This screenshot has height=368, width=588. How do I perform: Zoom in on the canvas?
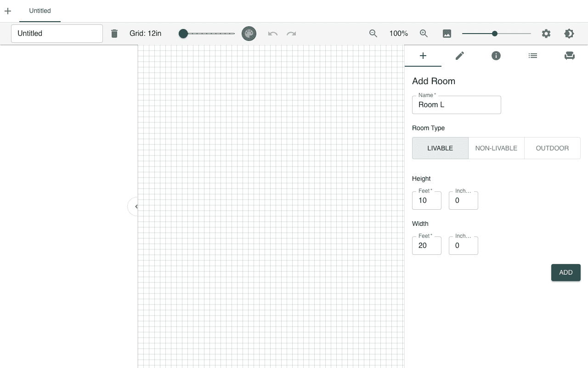tap(424, 34)
